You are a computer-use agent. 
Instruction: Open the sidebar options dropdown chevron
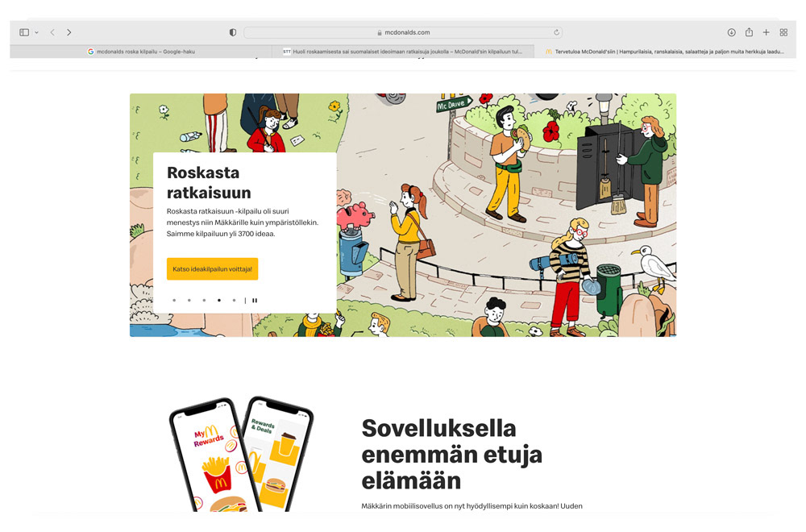tap(36, 32)
